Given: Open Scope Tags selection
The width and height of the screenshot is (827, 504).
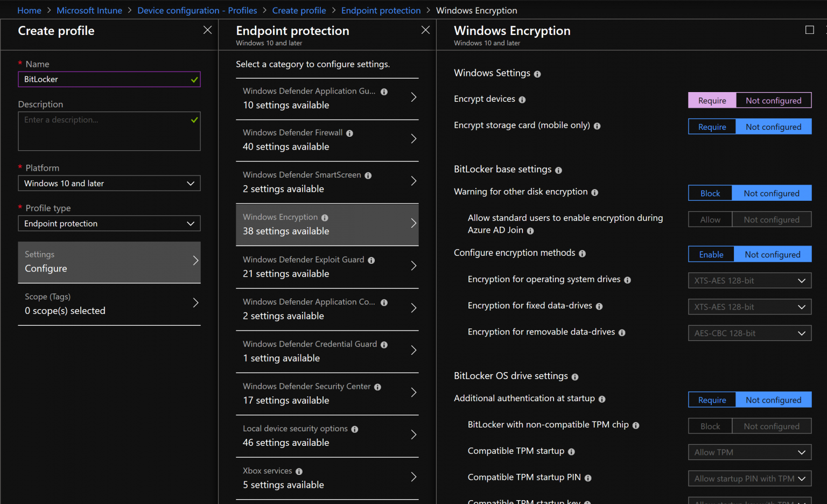Looking at the screenshot, I should [109, 304].
